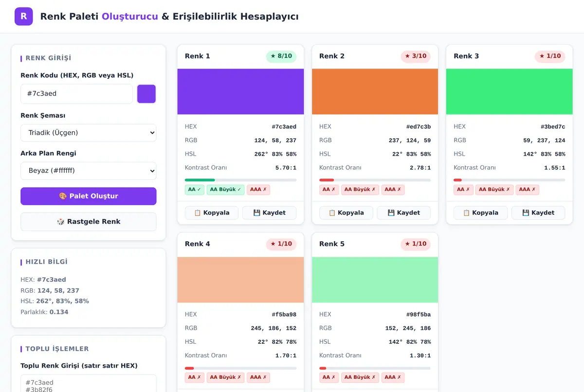Save Renk 1 with Kaydet

pyautogui.click(x=270, y=213)
